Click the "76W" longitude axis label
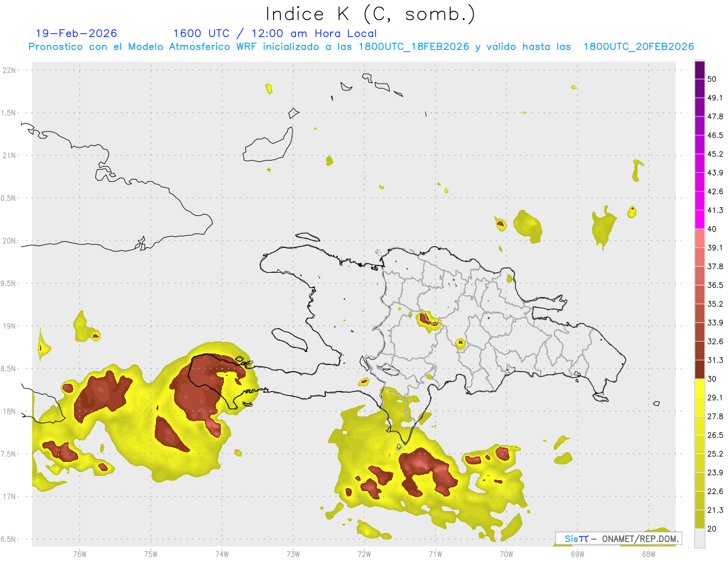The height and width of the screenshot is (562, 728). tap(79, 554)
